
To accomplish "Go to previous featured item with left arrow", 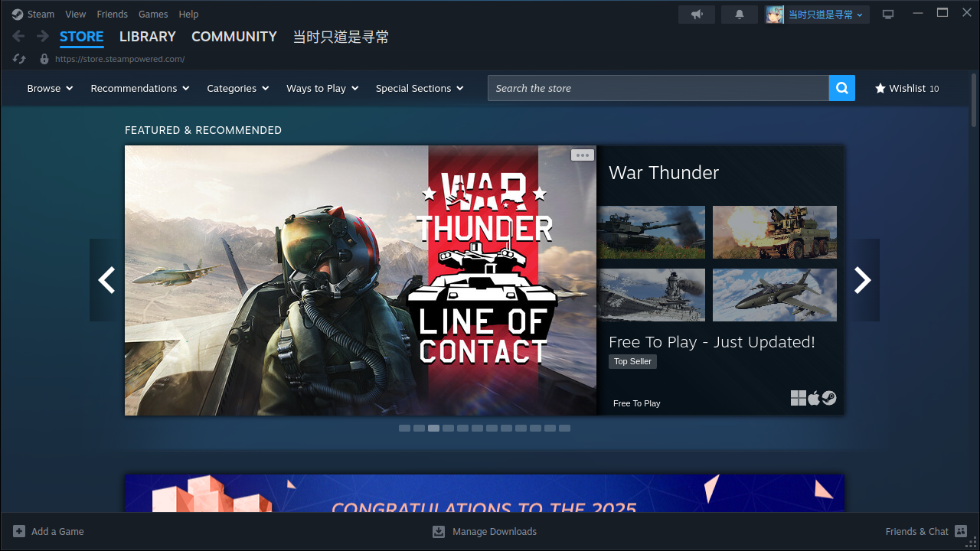I will [106, 280].
